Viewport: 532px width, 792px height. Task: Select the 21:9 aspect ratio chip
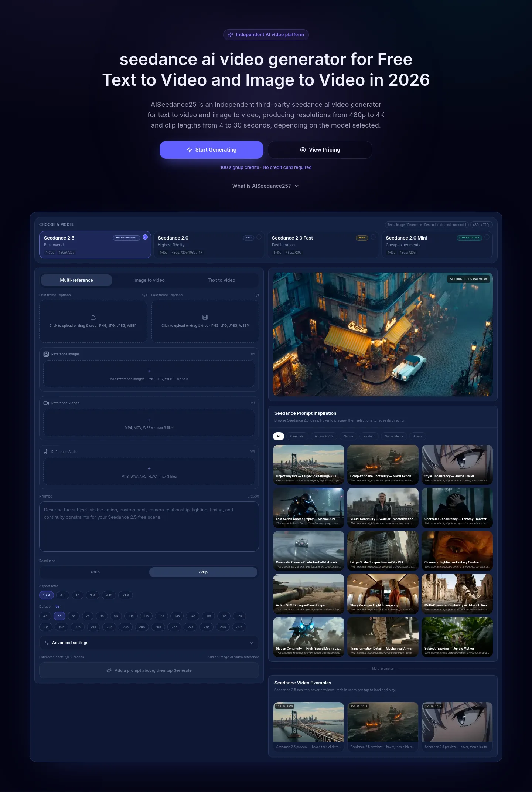(x=126, y=595)
